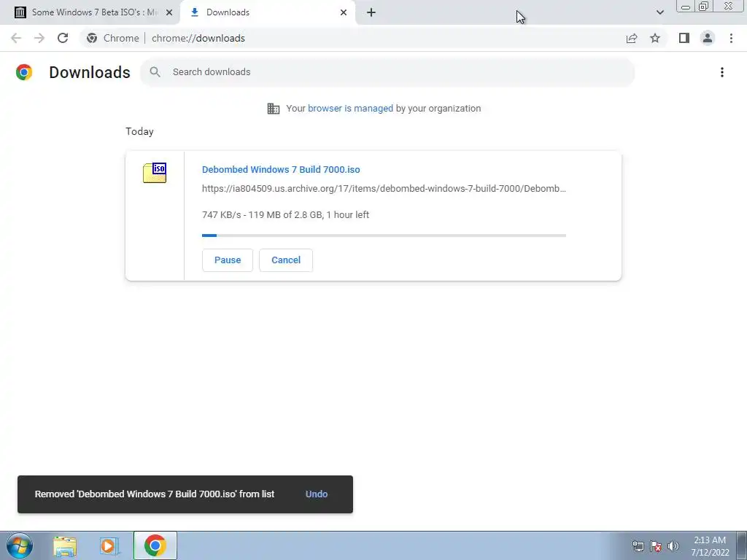Screen dimensions: 747x560
Task: Select the Downloads tab
Action: pyautogui.click(x=268, y=12)
